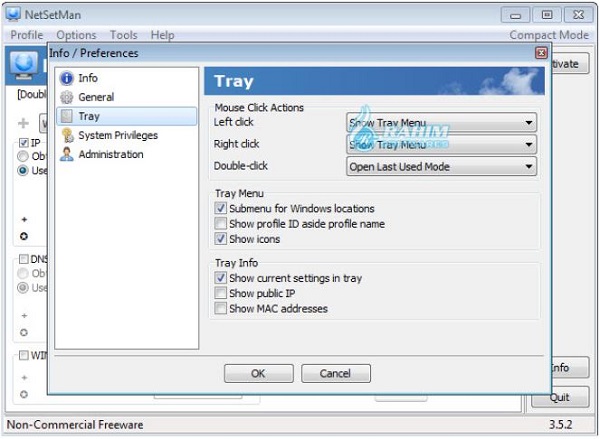Click the Info button in main window

(570, 367)
